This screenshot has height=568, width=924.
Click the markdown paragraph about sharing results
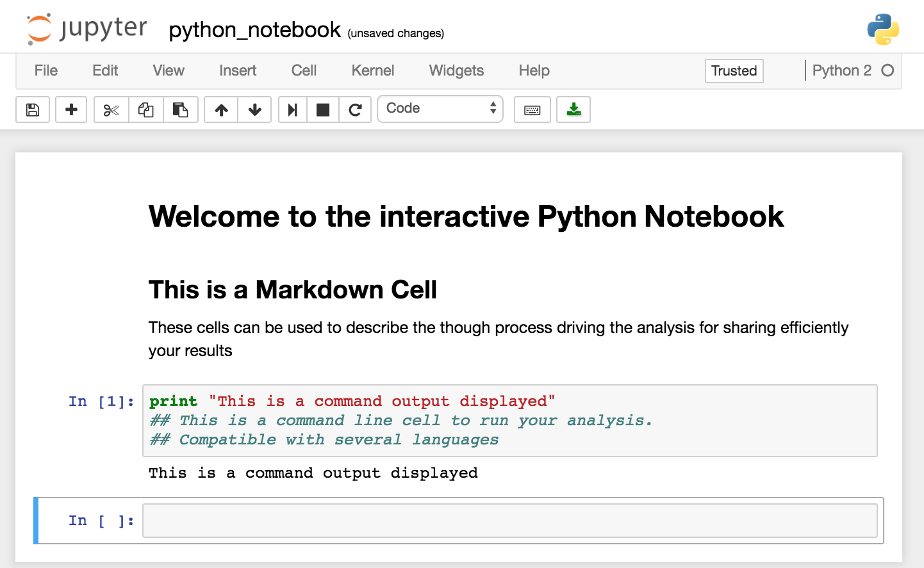point(499,339)
